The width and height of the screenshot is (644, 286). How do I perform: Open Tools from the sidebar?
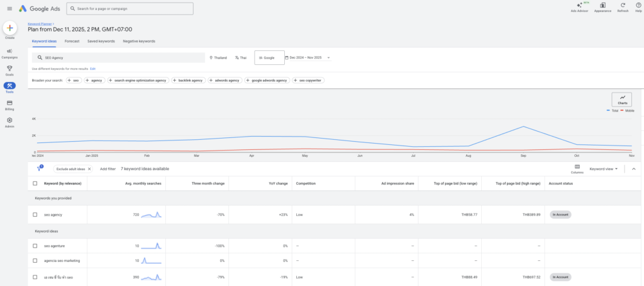[9, 88]
